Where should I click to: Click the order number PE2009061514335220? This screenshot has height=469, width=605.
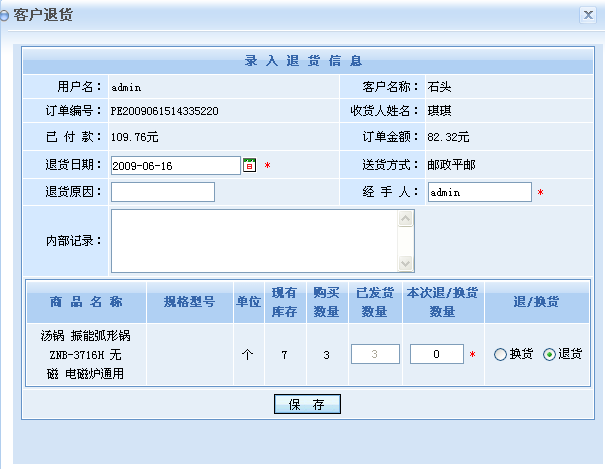(x=164, y=111)
